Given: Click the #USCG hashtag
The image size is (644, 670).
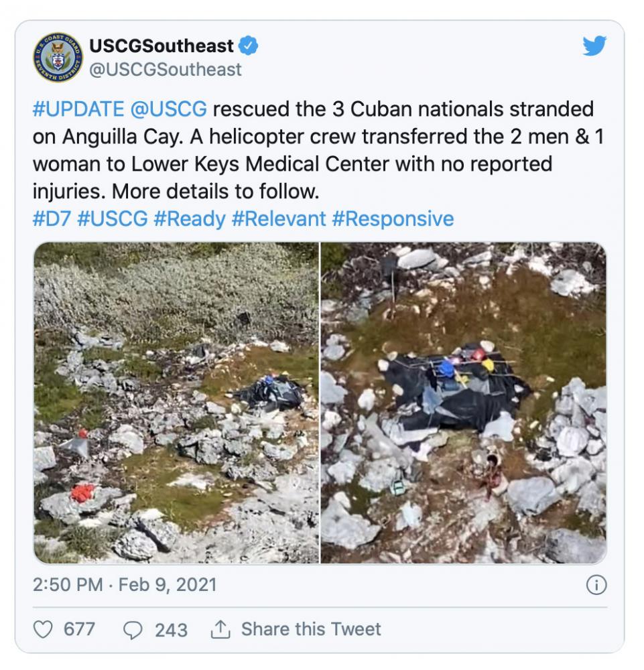Looking at the screenshot, I should click(113, 219).
